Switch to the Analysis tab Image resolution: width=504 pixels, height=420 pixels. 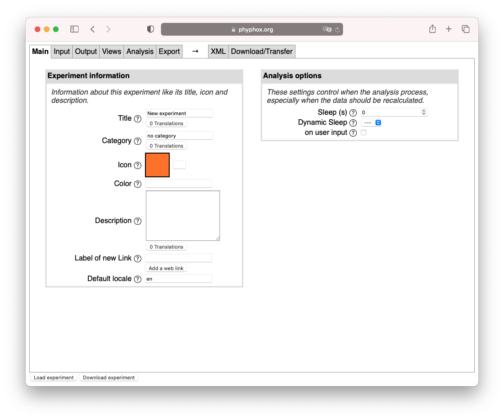(140, 52)
